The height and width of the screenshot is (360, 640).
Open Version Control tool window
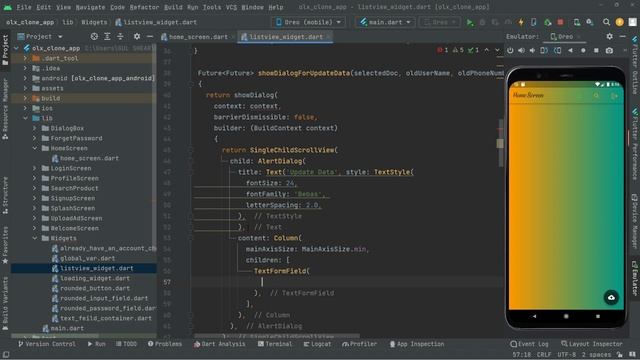pyautogui.click(x=47, y=344)
